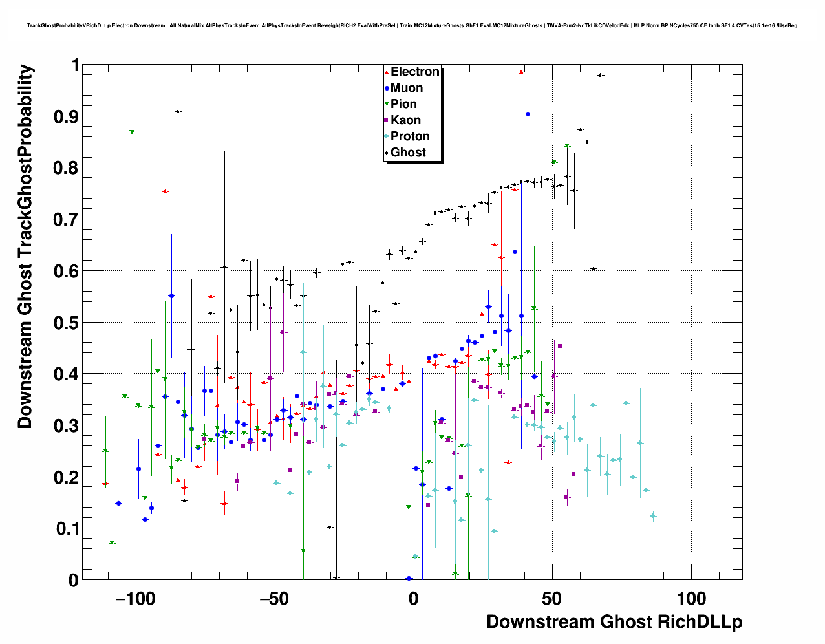Click the cyan Proton legend marker
Screen dimensions: 825x644
coord(387,136)
